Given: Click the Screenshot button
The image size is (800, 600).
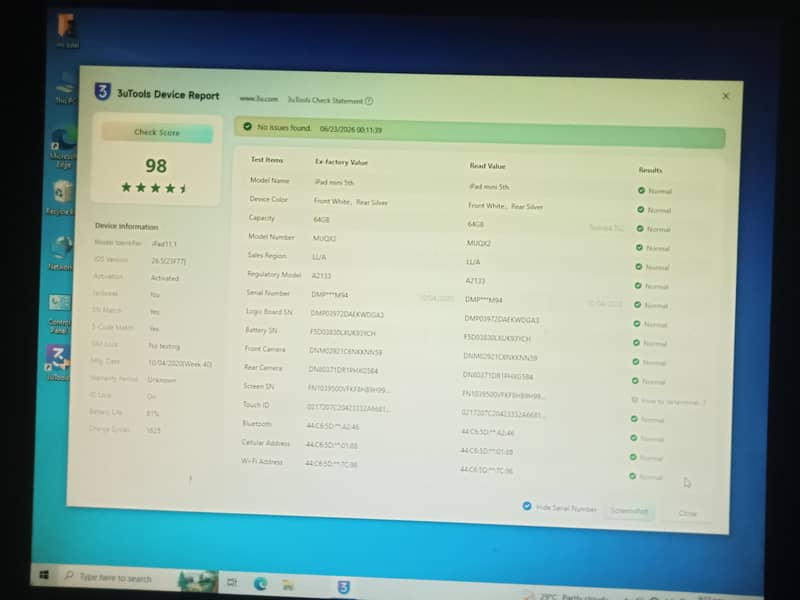Looking at the screenshot, I should click(629, 511).
